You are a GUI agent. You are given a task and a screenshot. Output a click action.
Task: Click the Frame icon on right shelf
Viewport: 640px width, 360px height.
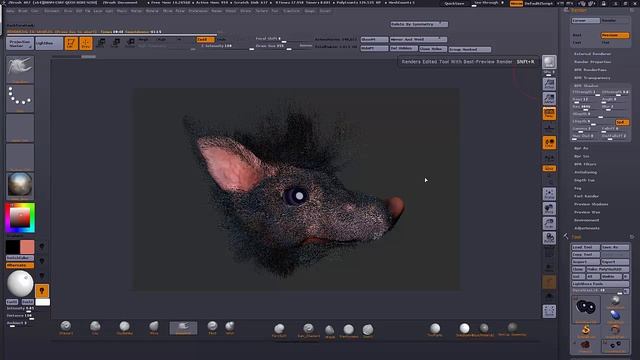click(549, 194)
